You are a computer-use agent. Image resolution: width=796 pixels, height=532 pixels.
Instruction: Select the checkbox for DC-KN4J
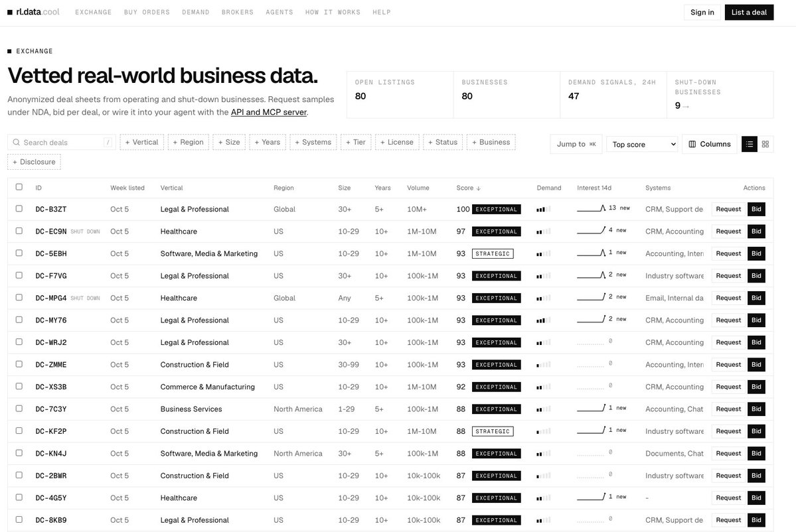click(19, 453)
